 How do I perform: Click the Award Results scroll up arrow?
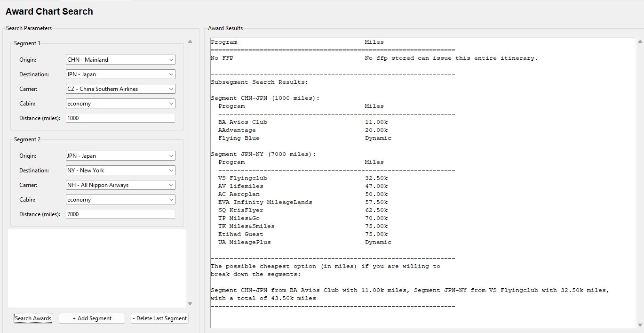click(640, 42)
